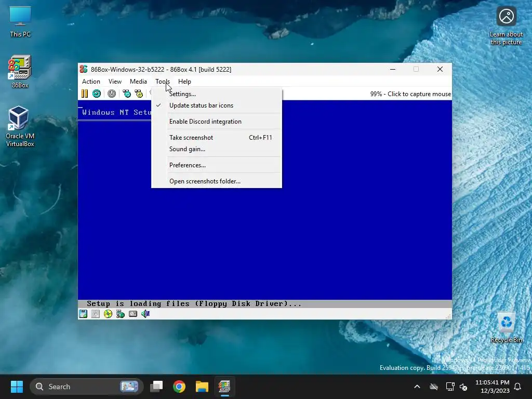Click the network tray icon
532x399 pixels.
pos(450,387)
